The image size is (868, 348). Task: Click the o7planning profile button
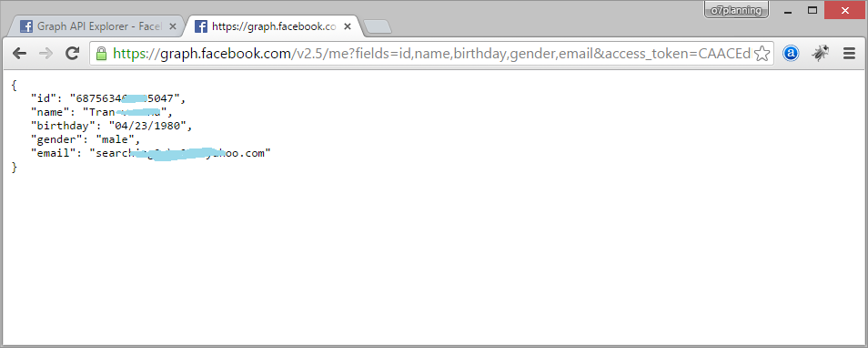pyautogui.click(x=736, y=10)
